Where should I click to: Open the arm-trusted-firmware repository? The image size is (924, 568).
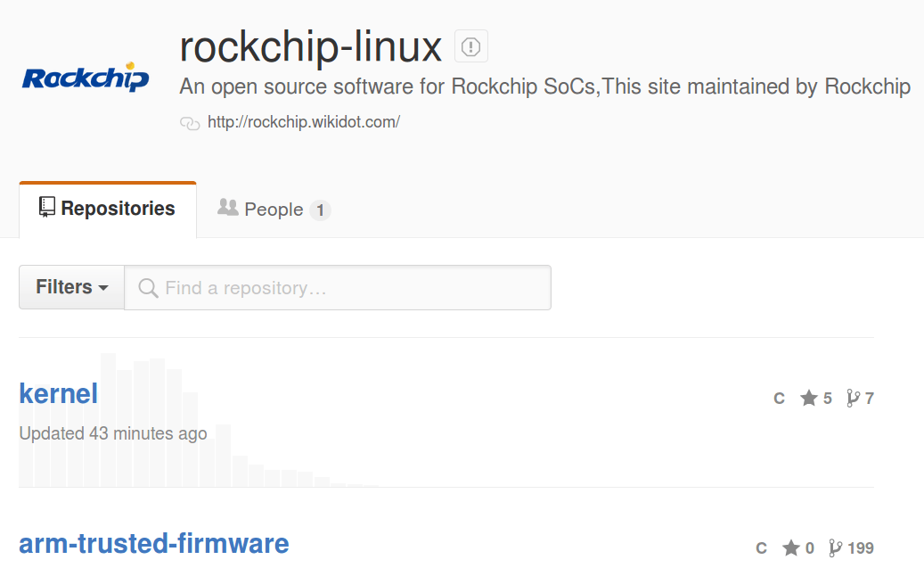(x=154, y=543)
